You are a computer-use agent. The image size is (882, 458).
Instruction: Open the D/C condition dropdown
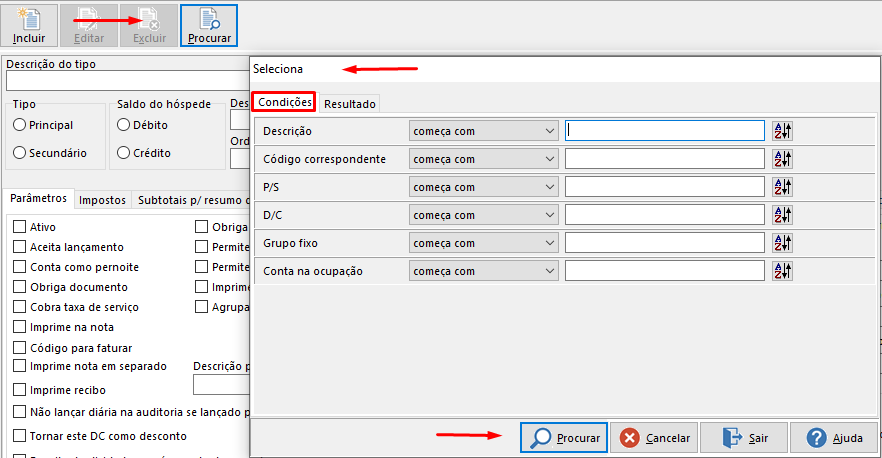(x=484, y=215)
